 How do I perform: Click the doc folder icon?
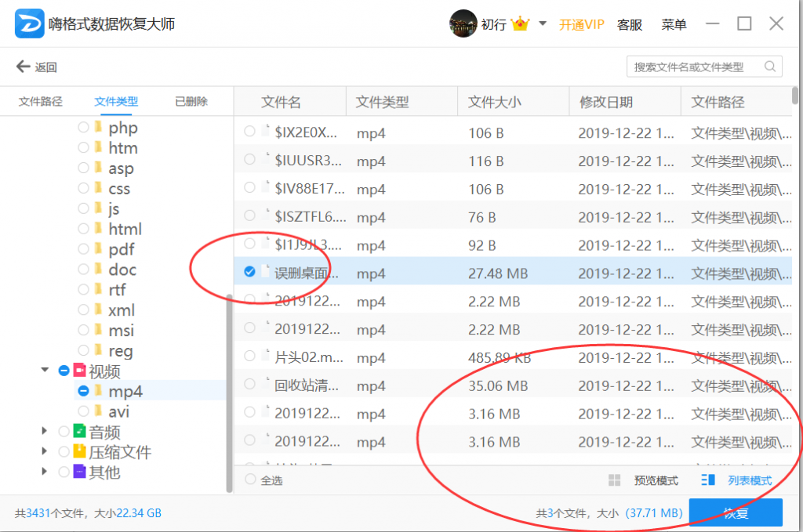point(98,269)
